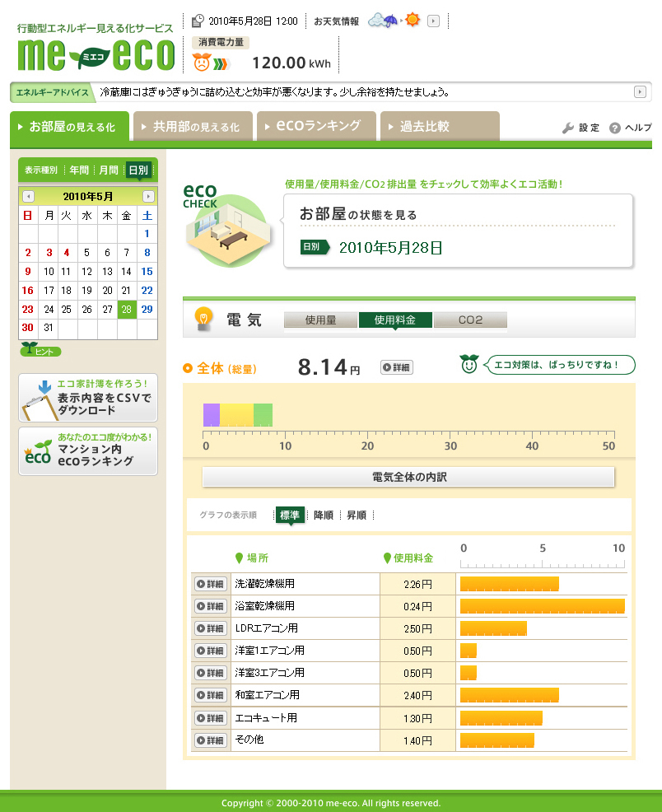Open the ecoランキング tab
This screenshot has width=662, height=812.
pos(316,126)
